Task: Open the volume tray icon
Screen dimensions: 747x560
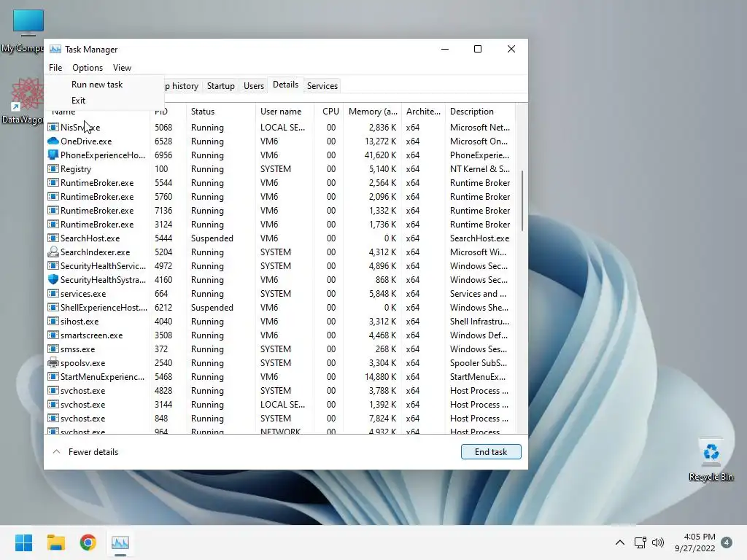Action: (658, 542)
